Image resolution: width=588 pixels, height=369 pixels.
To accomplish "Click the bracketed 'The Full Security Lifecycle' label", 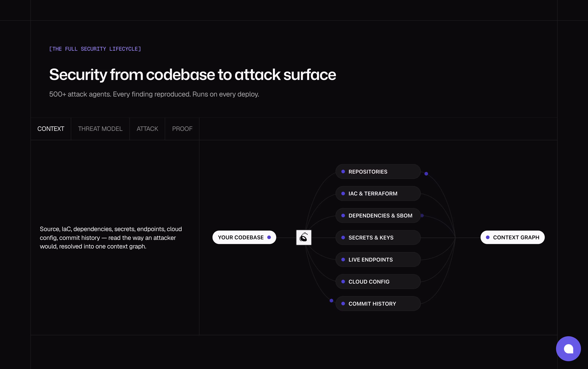I will pyautogui.click(x=95, y=49).
